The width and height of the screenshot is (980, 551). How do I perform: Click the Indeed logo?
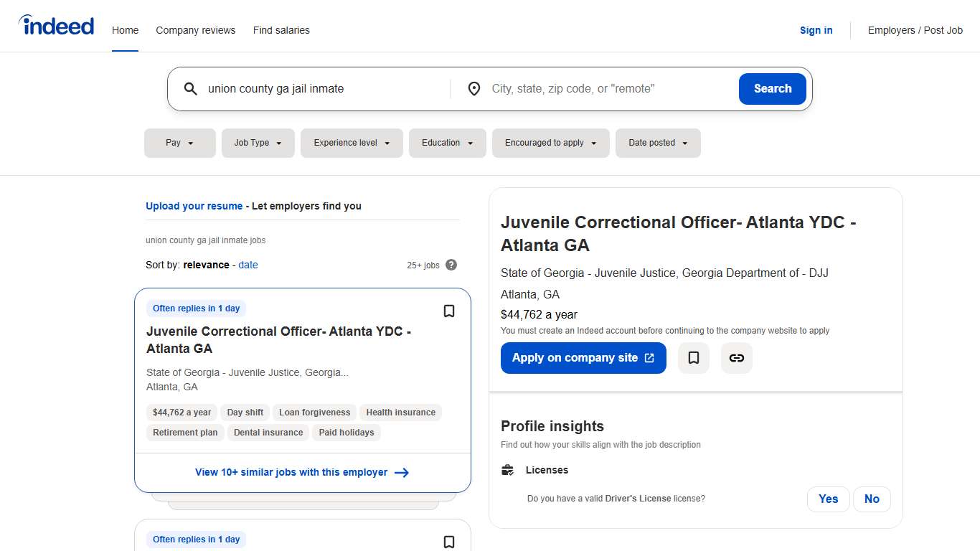pos(56,25)
